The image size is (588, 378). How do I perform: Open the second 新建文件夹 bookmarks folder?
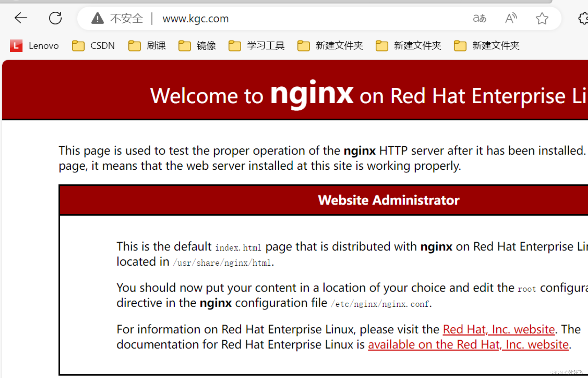tap(409, 46)
